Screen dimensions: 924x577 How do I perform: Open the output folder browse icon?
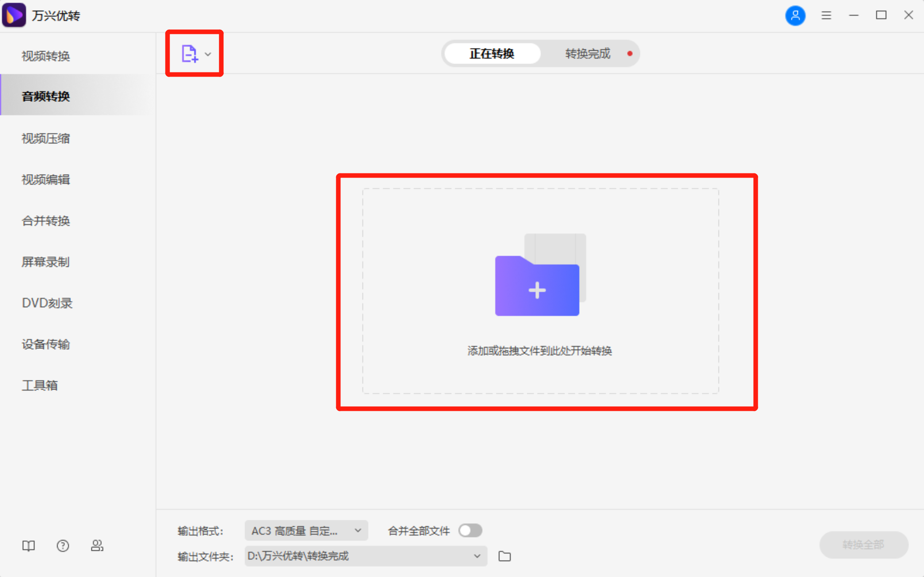[x=505, y=556]
